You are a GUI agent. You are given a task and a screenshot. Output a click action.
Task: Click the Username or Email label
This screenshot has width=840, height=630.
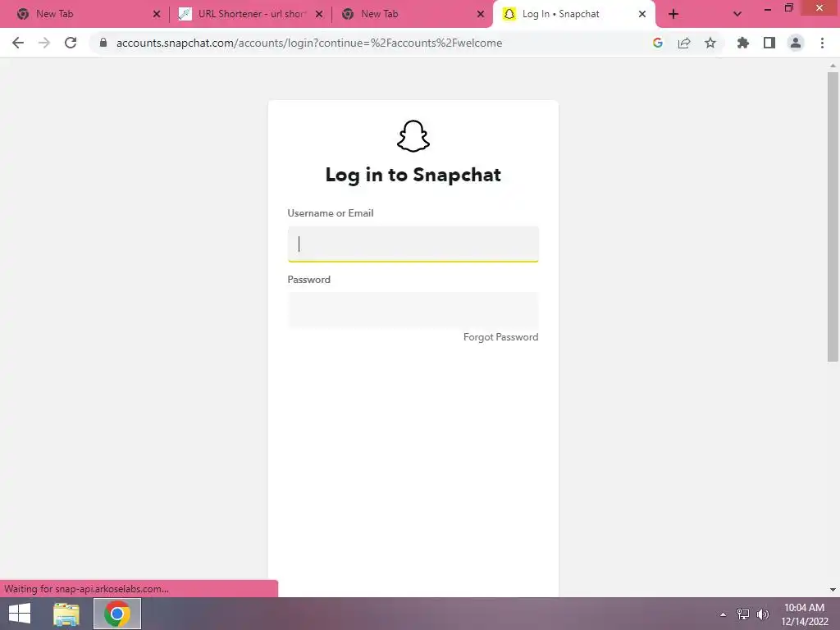coord(331,213)
